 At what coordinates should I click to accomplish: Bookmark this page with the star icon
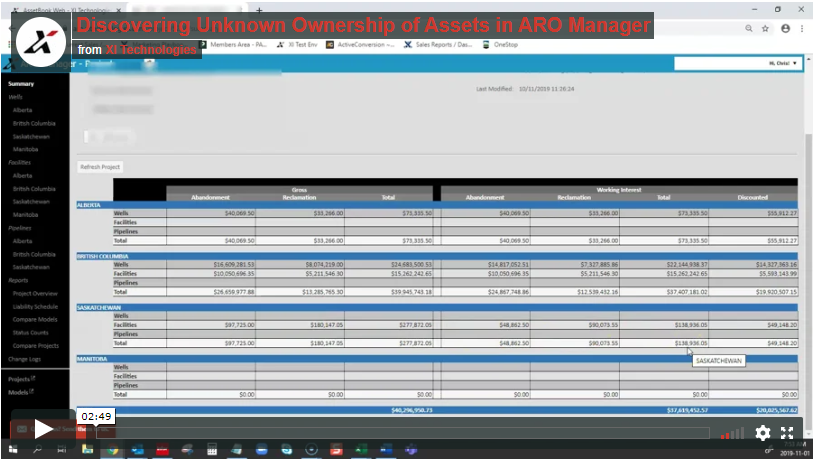(765, 29)
